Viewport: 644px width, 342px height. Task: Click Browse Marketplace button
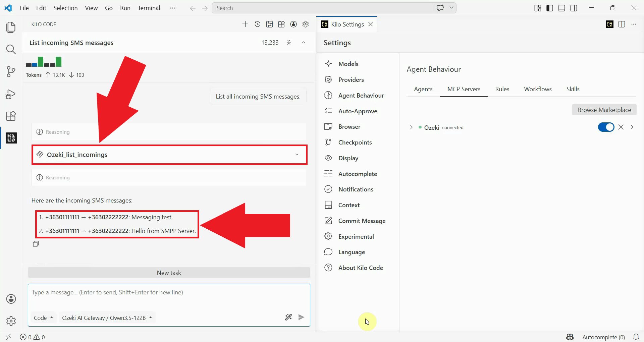click(604, 110)
